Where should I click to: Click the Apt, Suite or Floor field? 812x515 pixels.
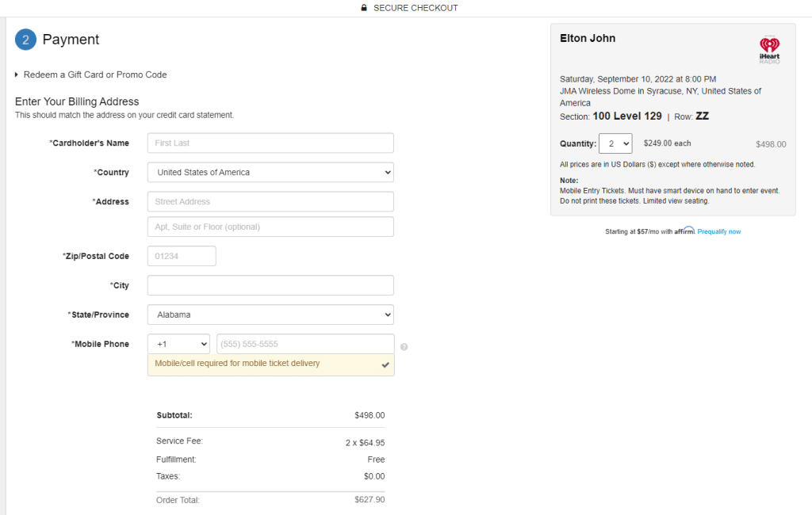tap(270, 227)
